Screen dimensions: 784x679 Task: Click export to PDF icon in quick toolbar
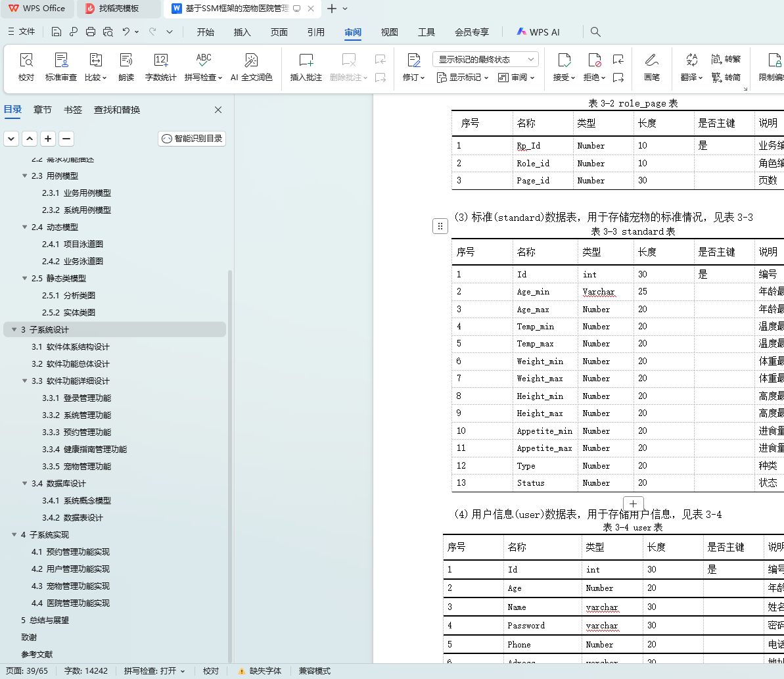(x=74, y=32)
